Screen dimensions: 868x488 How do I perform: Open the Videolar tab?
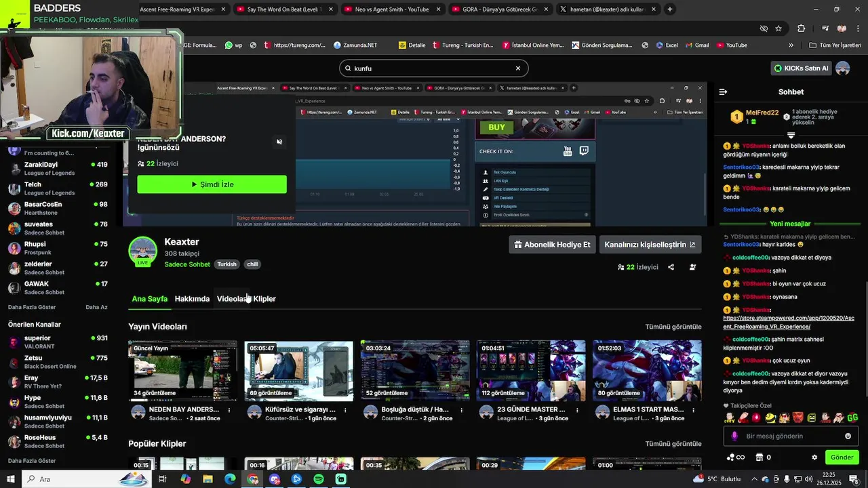point(232,299)
